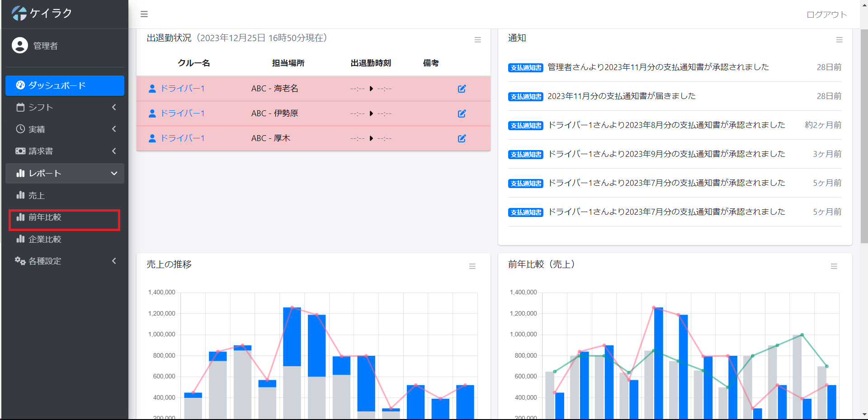
Task: Click the 実績 clock icon
Action: [20, 129]
